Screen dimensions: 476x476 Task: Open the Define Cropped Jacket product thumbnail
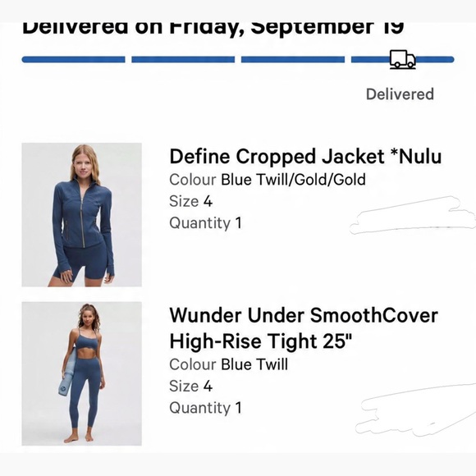[x=82, y=215]
